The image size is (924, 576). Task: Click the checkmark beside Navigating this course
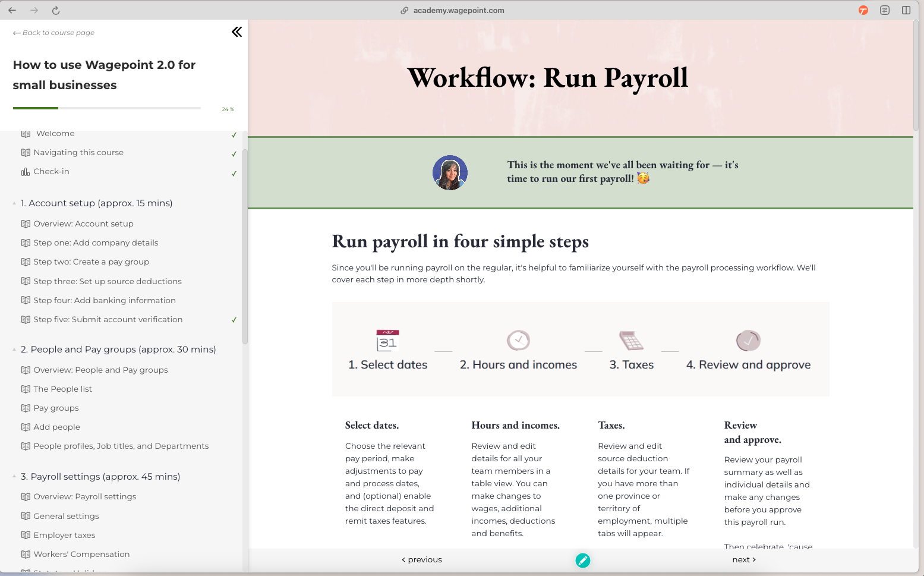coord(234,154)
